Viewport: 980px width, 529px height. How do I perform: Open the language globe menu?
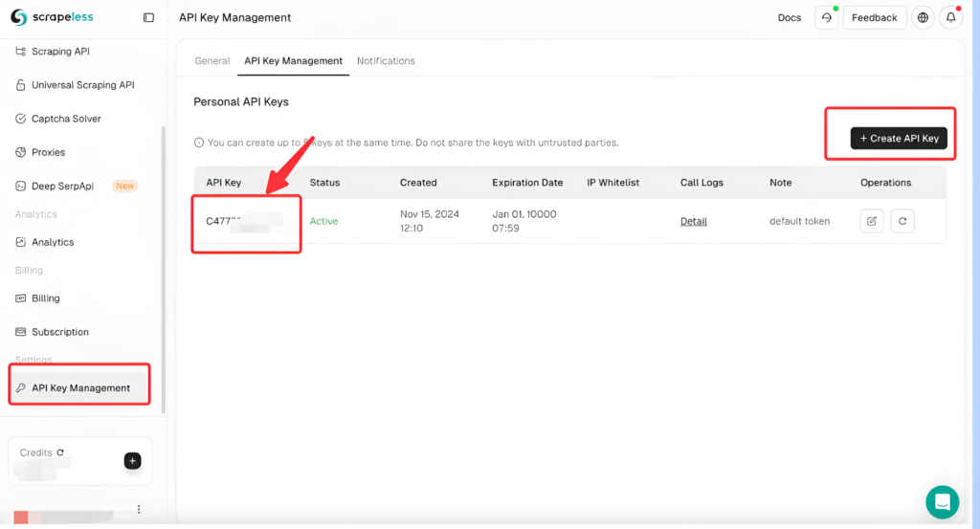[x=923, y=18]
